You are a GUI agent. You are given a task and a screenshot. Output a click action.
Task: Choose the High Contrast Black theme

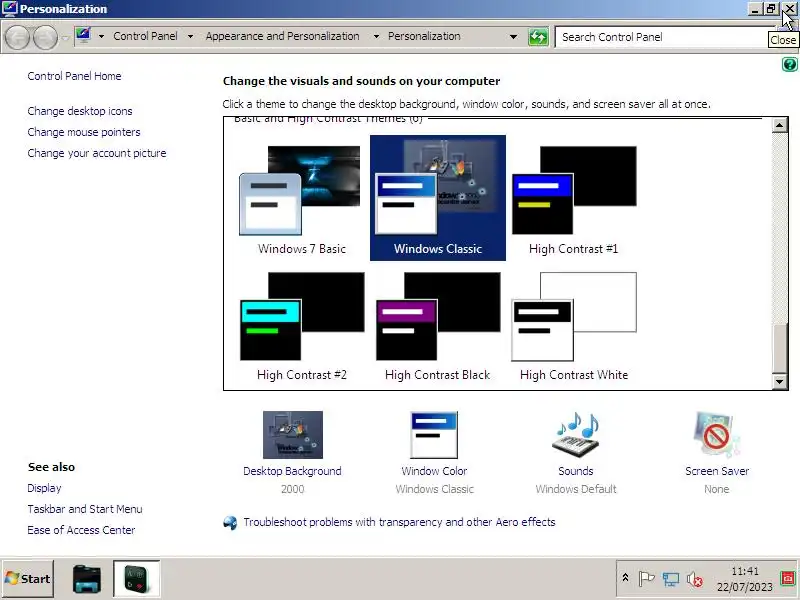[x=438, y=324]
